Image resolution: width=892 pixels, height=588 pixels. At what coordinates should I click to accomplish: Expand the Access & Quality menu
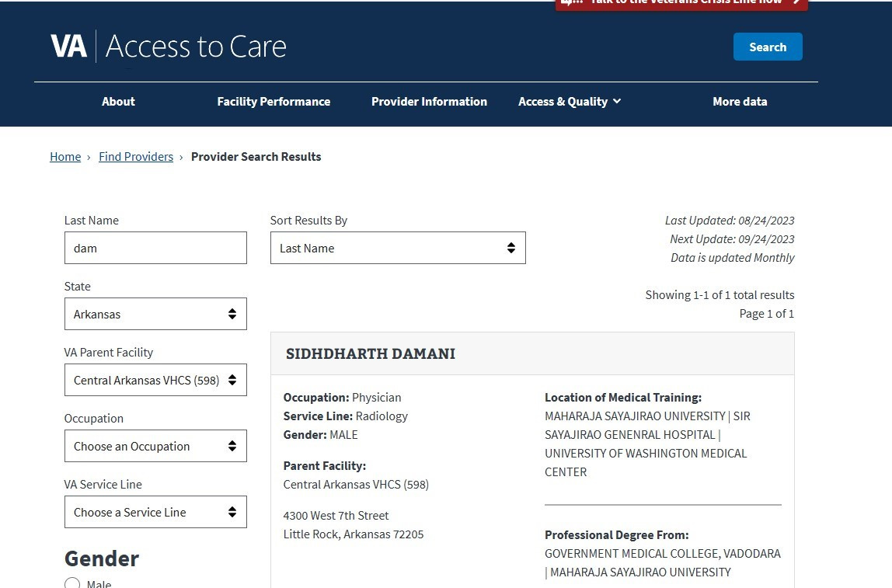coord(570,101)
